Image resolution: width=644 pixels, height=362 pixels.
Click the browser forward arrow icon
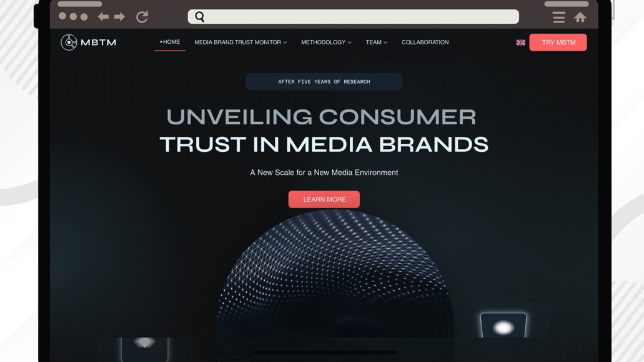[x=119, y=17]
